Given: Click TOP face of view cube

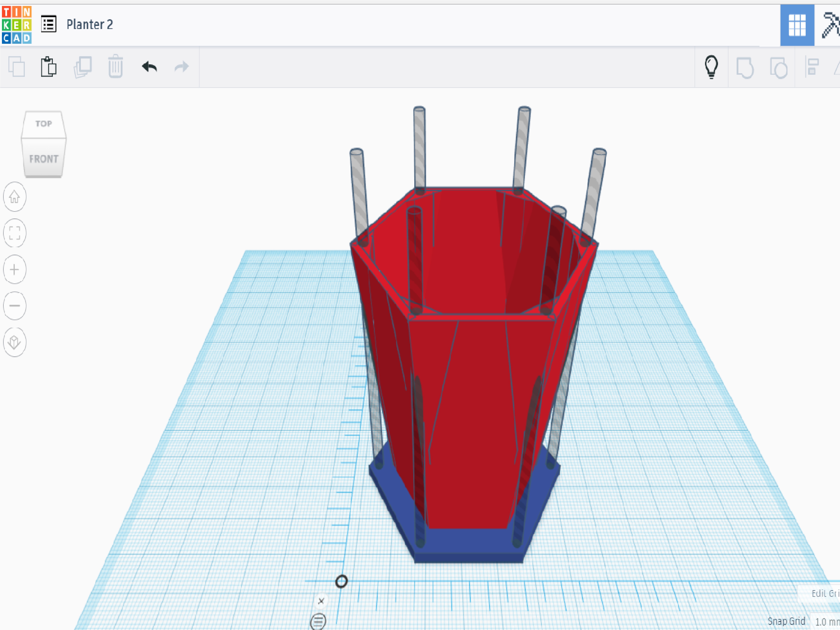Looking at the screenshot, I should [44, 124].
